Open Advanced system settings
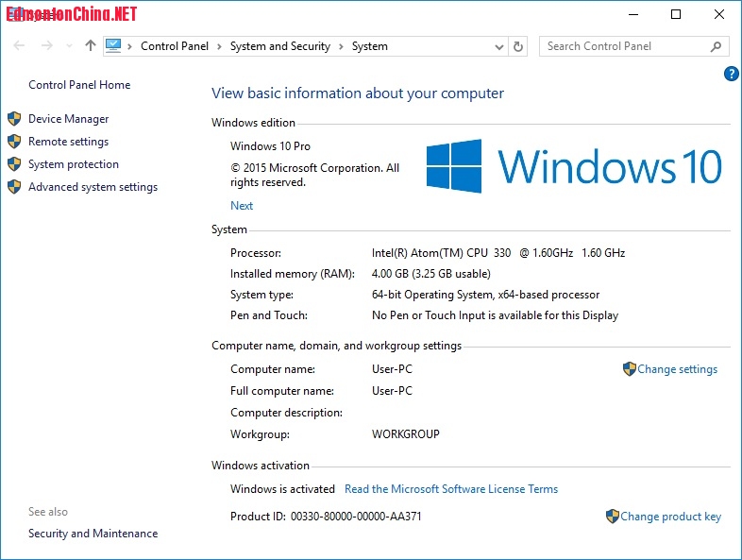This screenshot has width=742, height=560. [93, 187]
